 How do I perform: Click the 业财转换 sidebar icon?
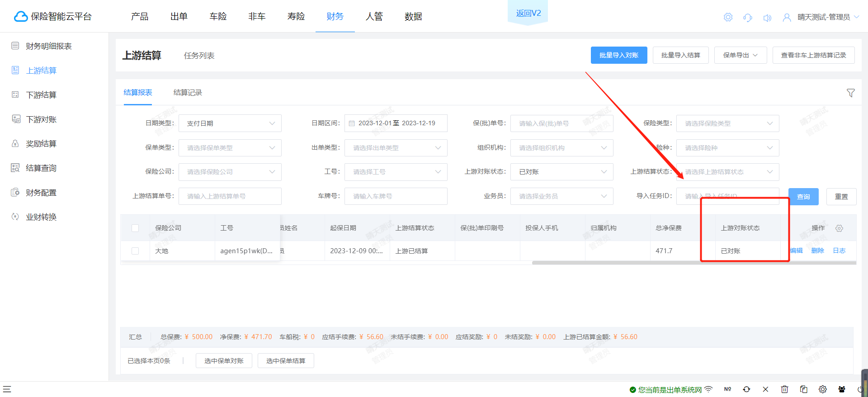click(15, 217)
